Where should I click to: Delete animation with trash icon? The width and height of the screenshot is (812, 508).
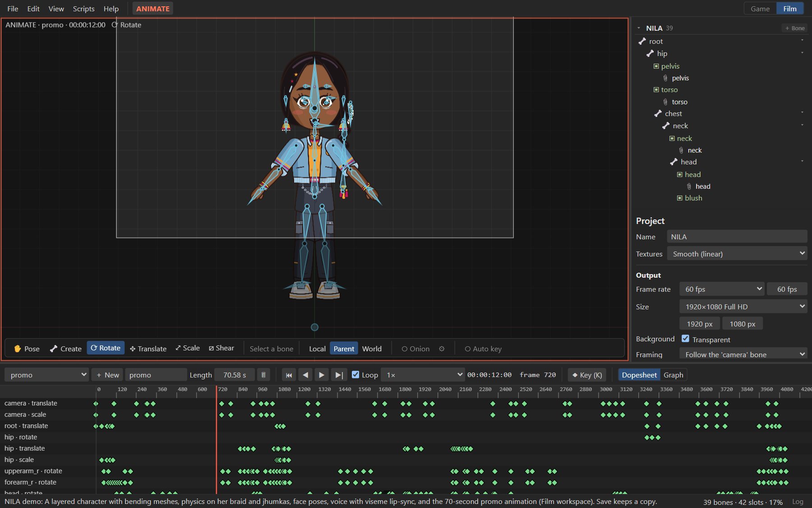point(263,375)
